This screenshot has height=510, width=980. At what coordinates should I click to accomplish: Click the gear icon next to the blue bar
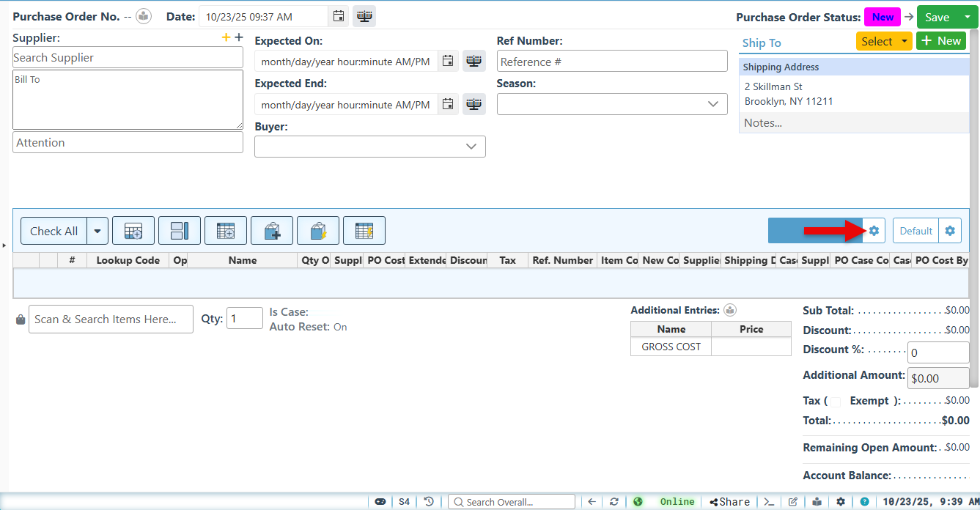click(874, 231)
